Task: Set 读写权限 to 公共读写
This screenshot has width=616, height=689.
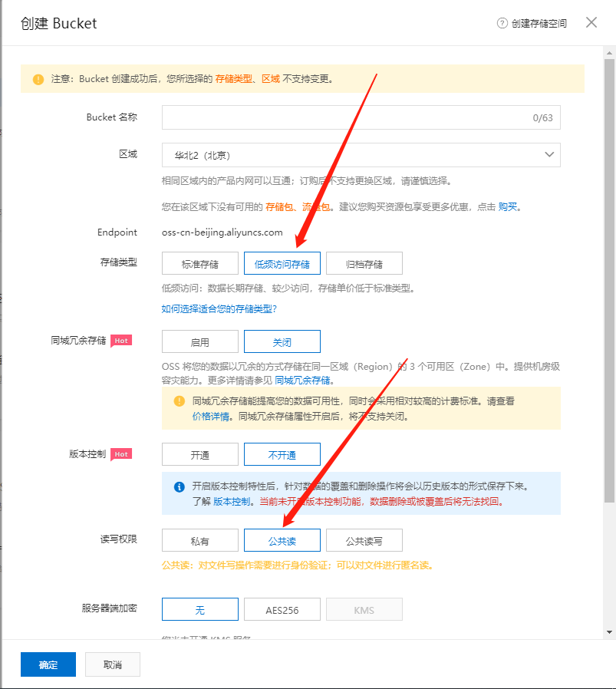Action: pos(364,540)
